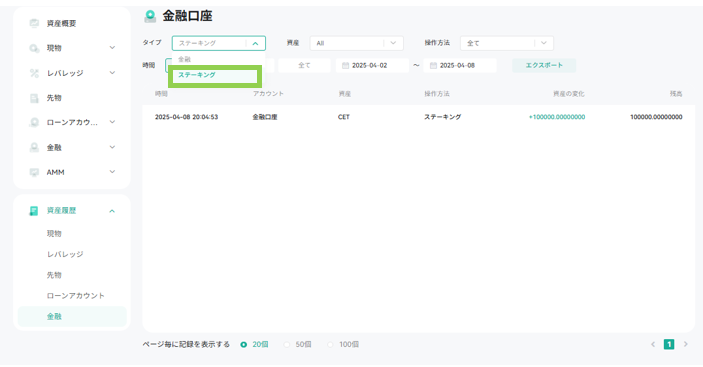Expand the 金融 sidebar chevron

112,147
